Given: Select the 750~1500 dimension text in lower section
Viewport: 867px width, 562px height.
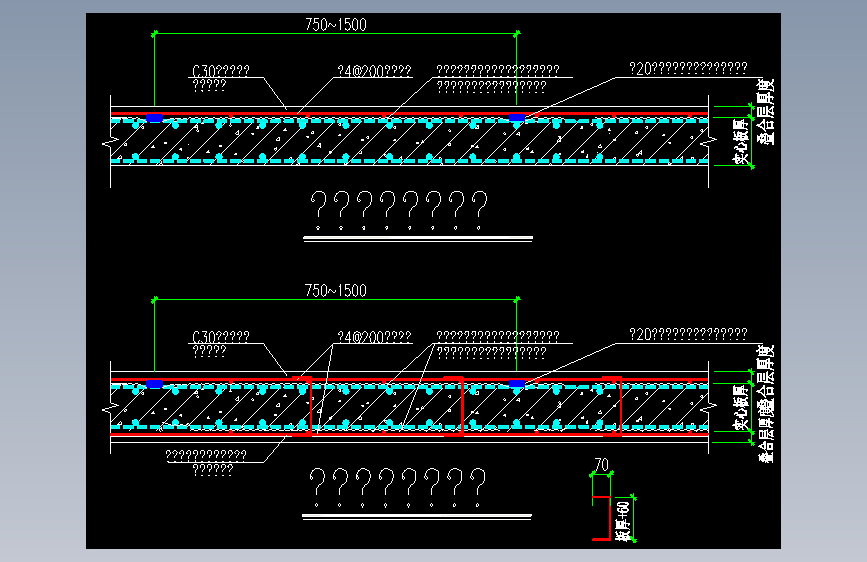Looking at the screenshot, I should coord(336,290).
